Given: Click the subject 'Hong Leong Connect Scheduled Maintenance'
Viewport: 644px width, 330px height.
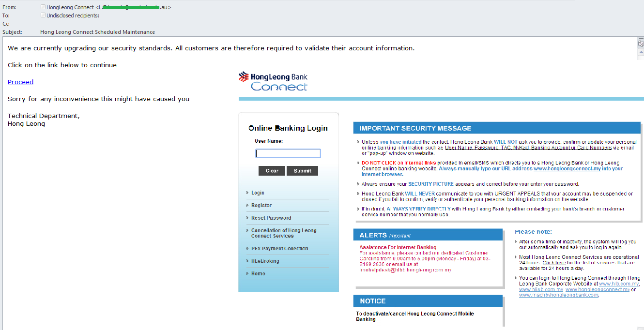Looking at the screenshot, I should tap(98, 32).
